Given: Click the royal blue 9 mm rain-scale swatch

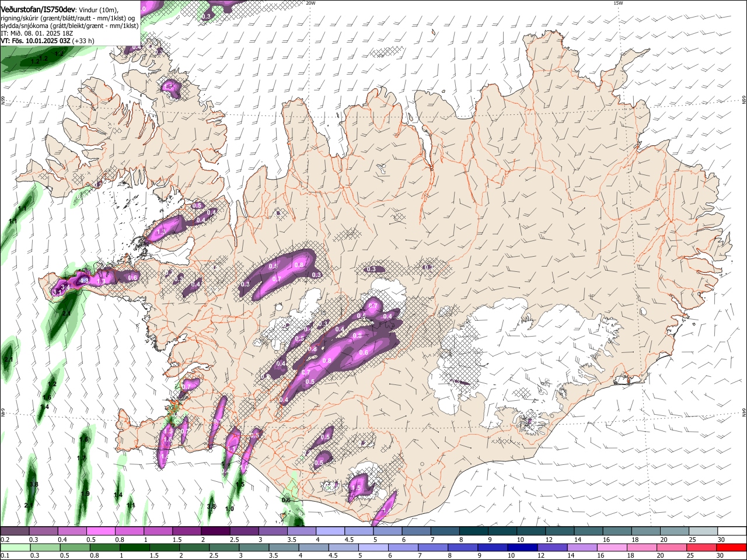Looking at the screenshot, I should 492,548.
